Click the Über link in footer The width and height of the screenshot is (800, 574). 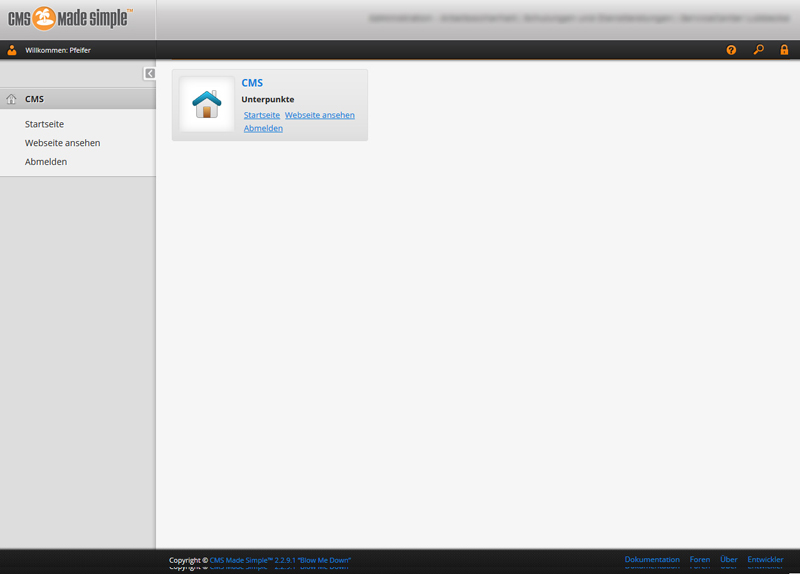[729, 559]
